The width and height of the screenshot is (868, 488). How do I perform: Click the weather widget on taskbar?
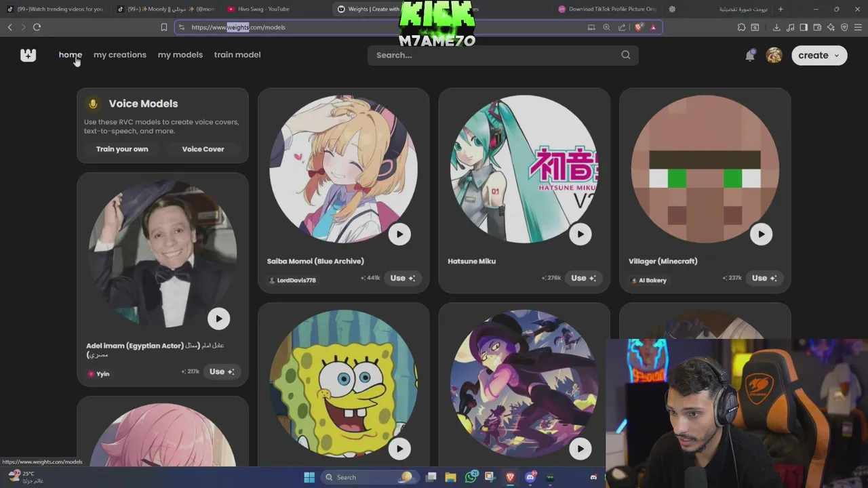point(26,477)
